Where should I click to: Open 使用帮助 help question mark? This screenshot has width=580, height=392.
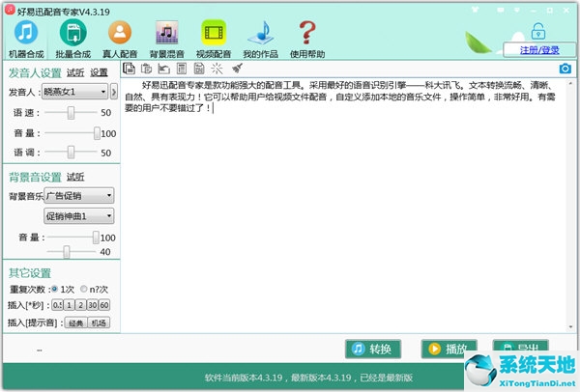306,38
